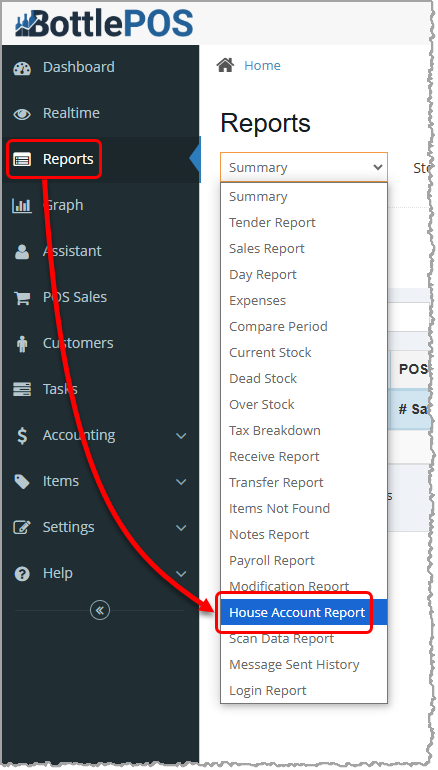Image resolution: width=438 pixels, height=770 pixels.
Task: Click the BottlePOS logo
Action: (104, 23)
